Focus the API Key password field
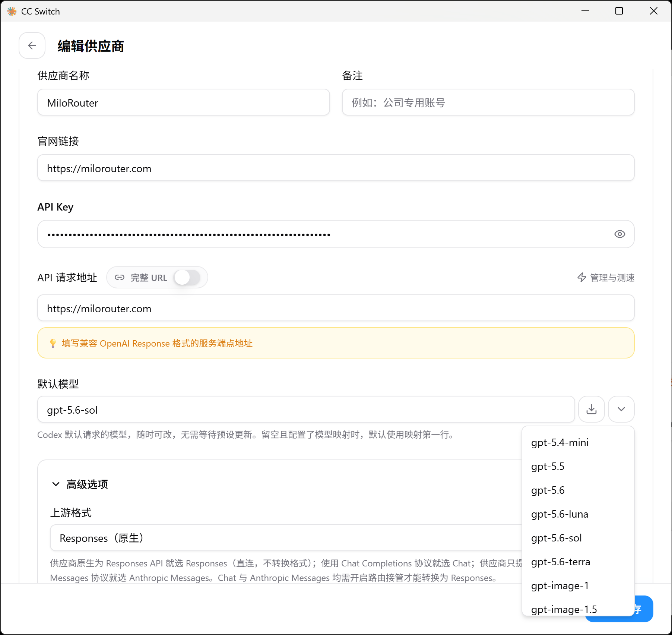 click(x=336, y=234)
